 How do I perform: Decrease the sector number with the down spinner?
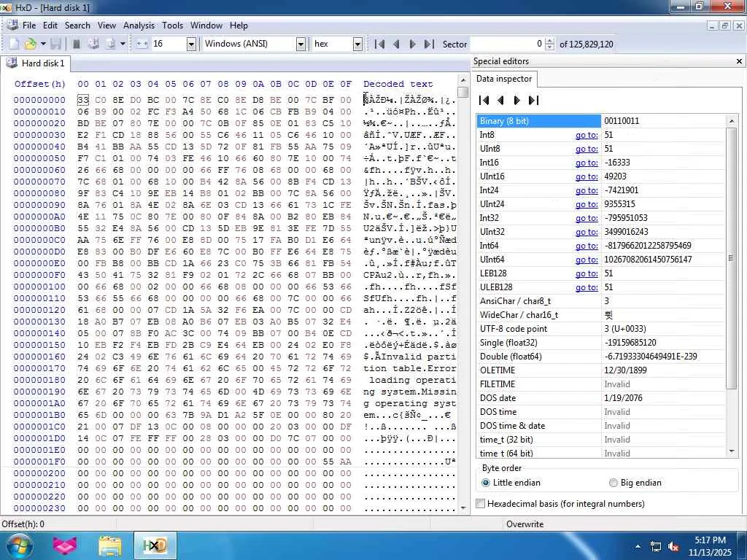[x=550, y=47]
